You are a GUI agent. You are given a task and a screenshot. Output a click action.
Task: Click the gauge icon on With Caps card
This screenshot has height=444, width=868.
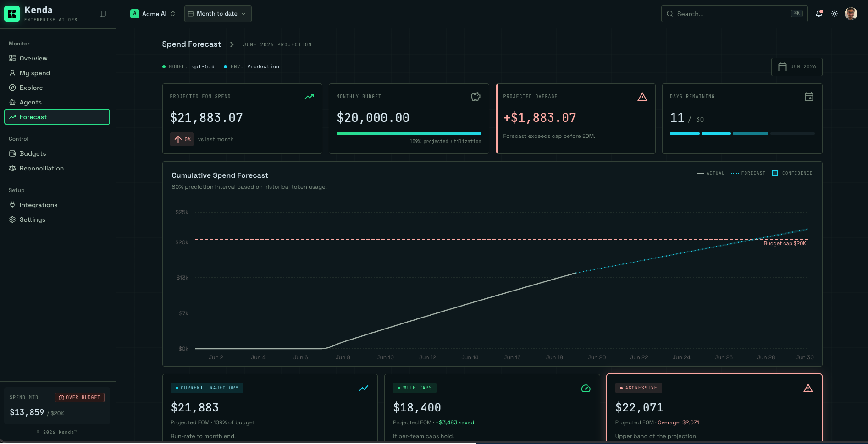click(x=586, y=388)
